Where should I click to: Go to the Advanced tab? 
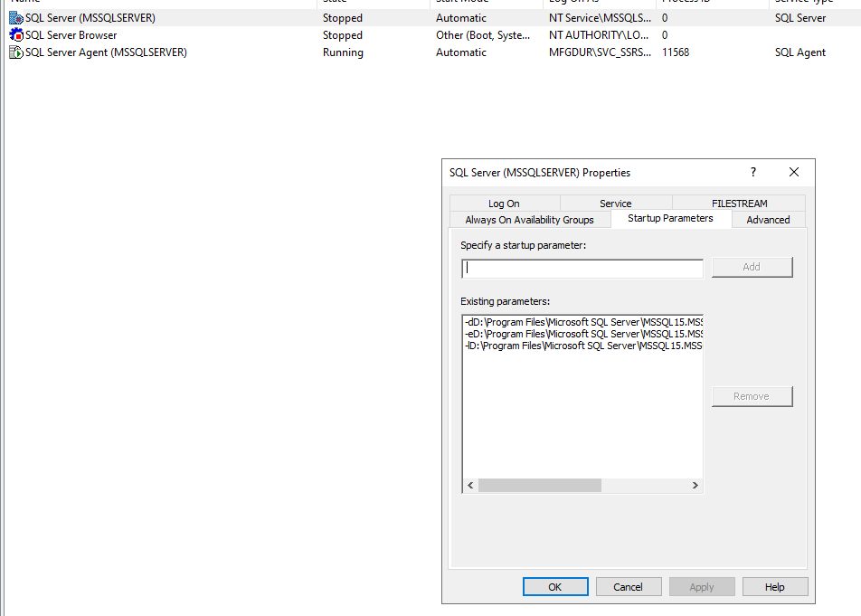click(x=768, y=220)
